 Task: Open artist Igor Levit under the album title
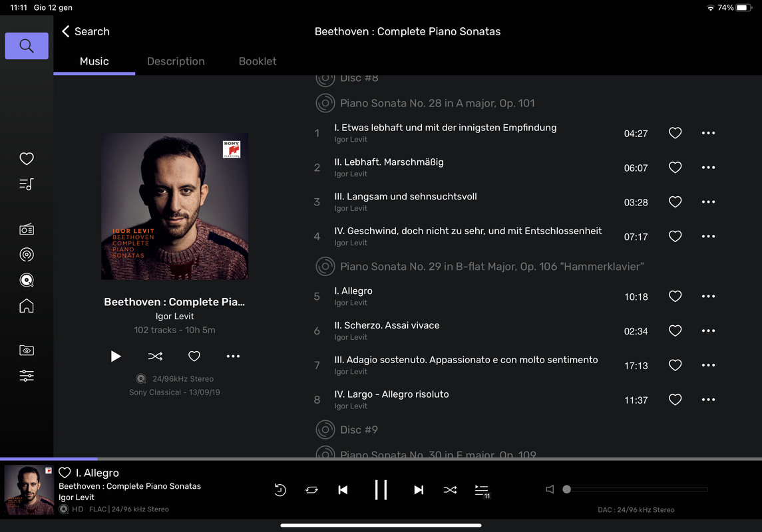pyautogui.click(x=174, y=317)
